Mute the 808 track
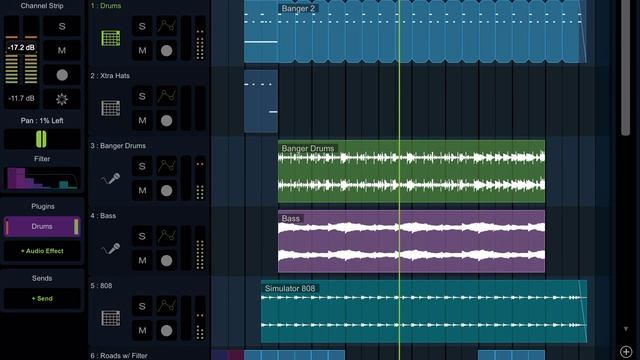Screen dimensions: 640x360 pyautogui.click(x=142, y=331)
